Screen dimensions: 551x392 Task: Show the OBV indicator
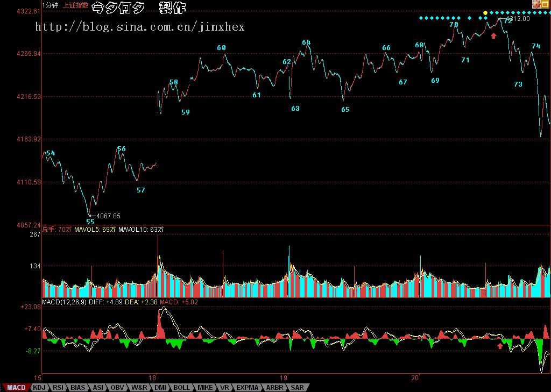117,387
